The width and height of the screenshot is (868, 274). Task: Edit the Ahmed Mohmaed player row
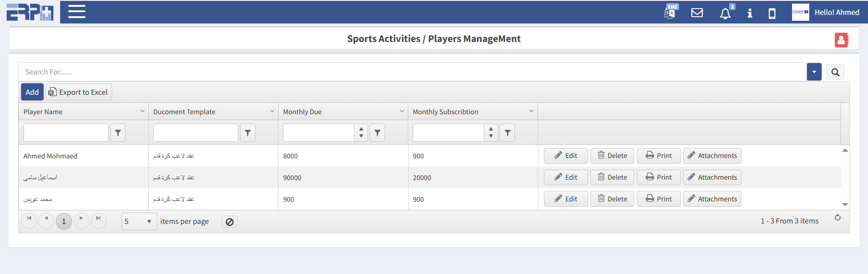coord(566,156)
